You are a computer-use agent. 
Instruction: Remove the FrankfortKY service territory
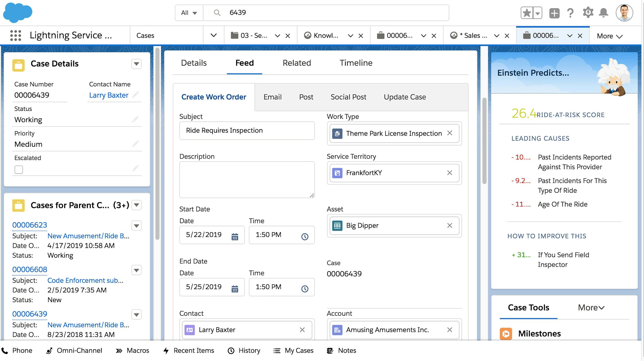click(x=450, y=173)
